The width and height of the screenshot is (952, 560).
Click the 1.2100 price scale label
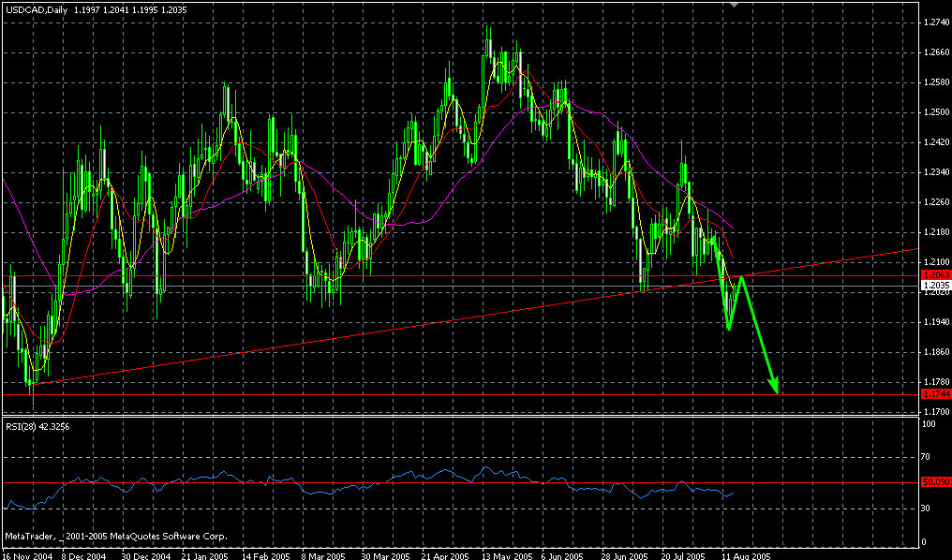(936, 261)
